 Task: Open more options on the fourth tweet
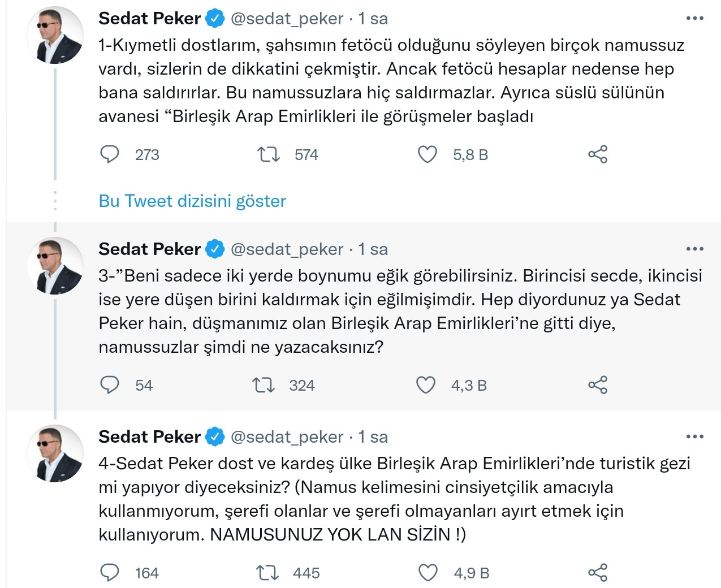(x=694, y=436)
